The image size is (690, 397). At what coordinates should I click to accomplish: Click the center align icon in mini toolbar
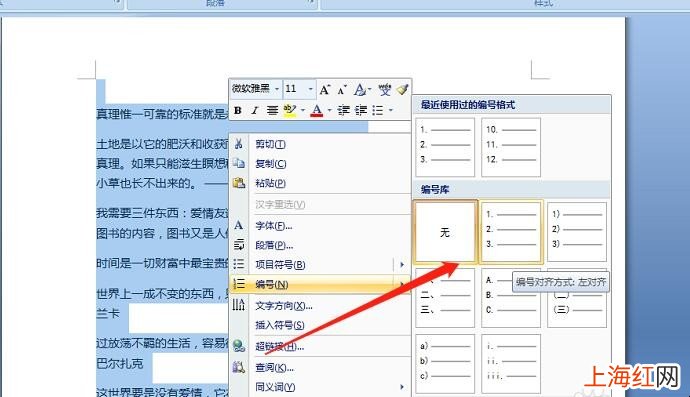(272, 110)
